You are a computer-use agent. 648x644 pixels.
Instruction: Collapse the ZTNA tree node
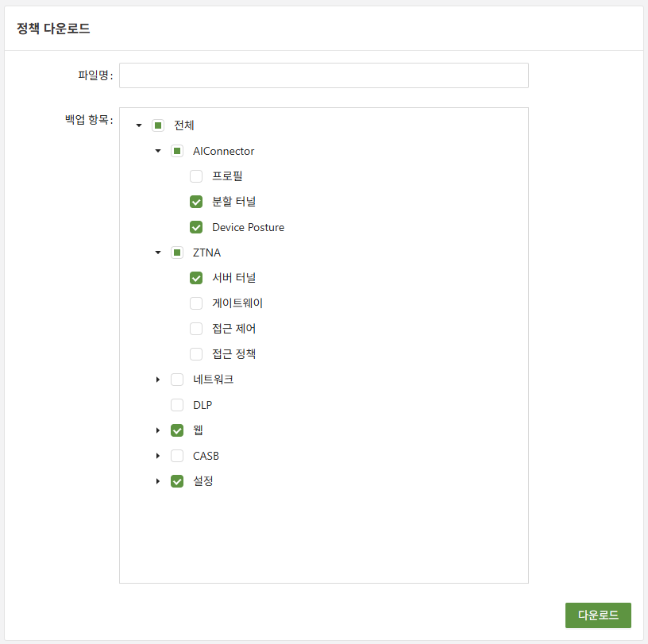(x=158, y=253)
